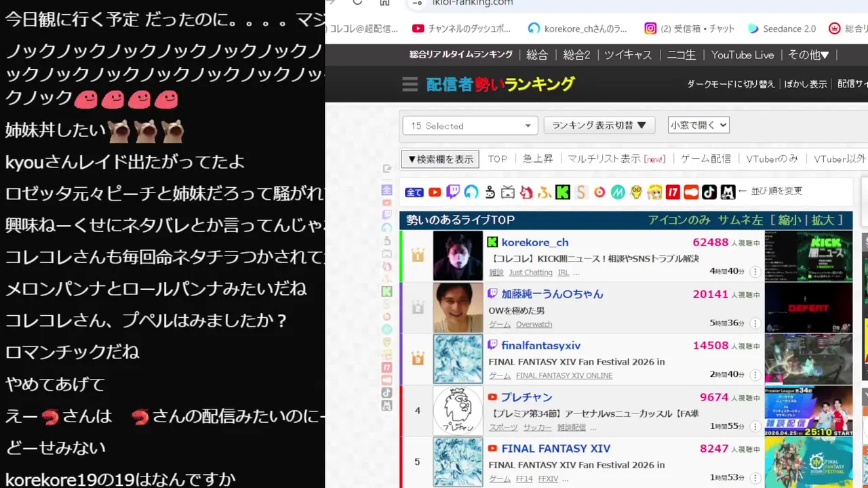
Task: Switch to the 急上昇 tab
Action: [538, 159]
